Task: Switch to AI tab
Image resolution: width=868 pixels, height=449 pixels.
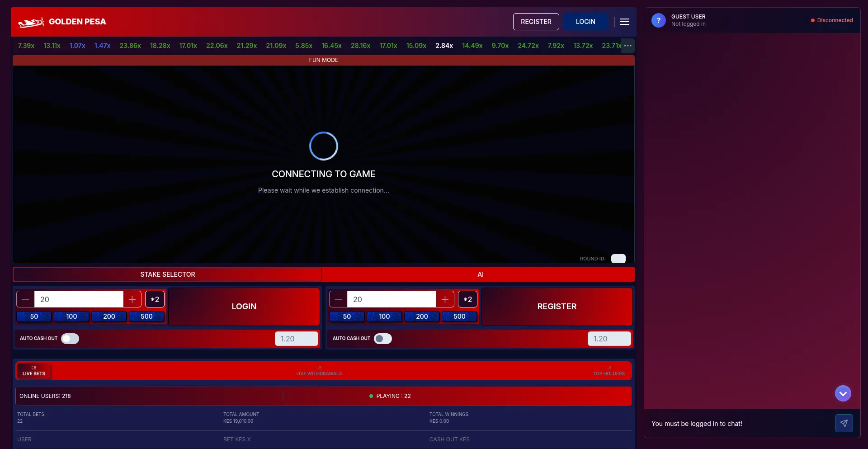Action: point(480,274)
